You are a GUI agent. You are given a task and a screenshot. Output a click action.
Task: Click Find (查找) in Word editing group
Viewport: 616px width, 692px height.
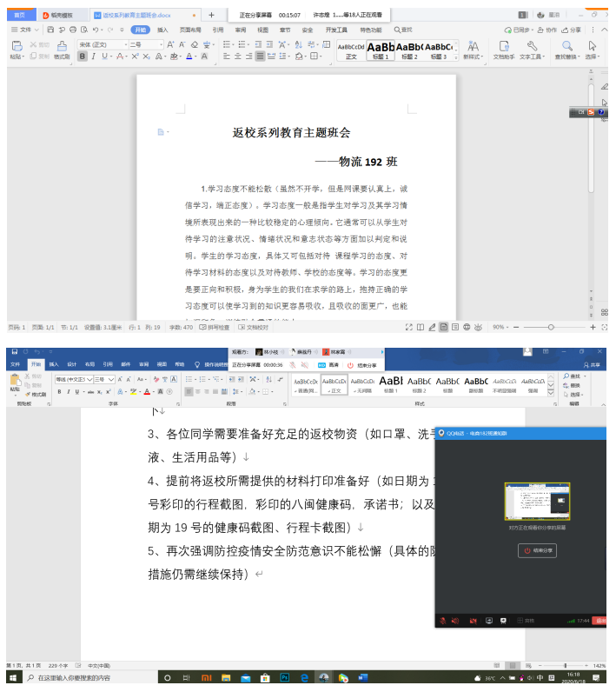575,376
